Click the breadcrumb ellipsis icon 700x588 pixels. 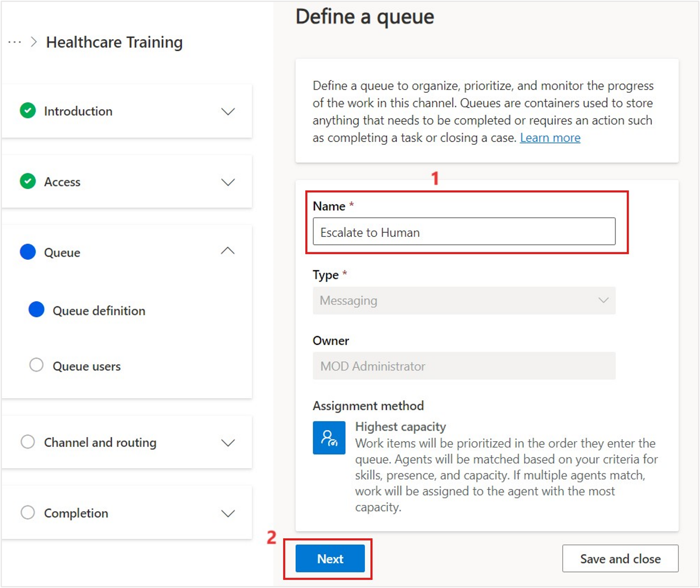point(15,42)
